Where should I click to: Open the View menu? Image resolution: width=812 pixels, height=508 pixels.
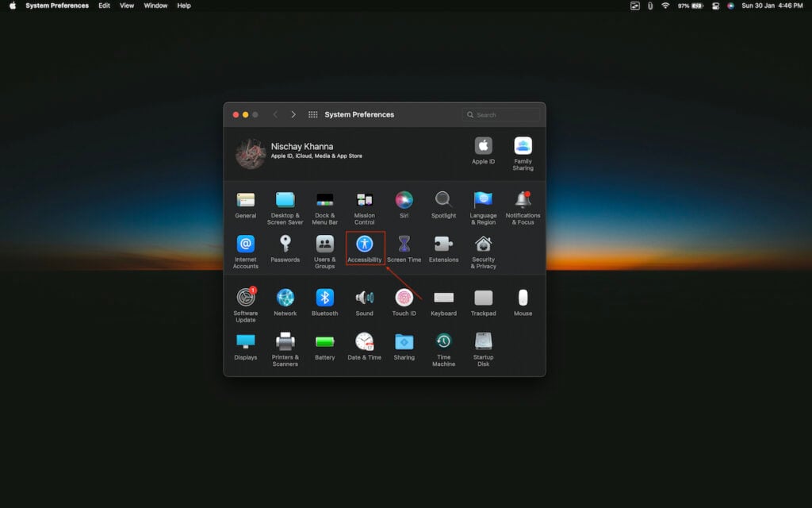click(127, 6)
